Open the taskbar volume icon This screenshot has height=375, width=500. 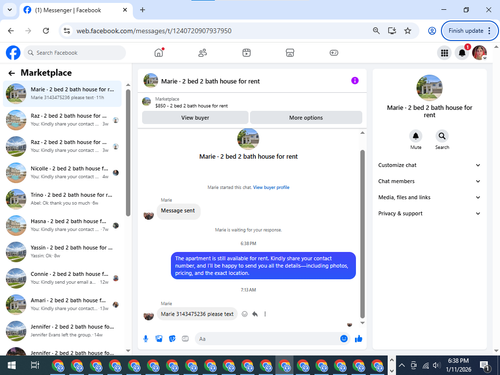436,365
